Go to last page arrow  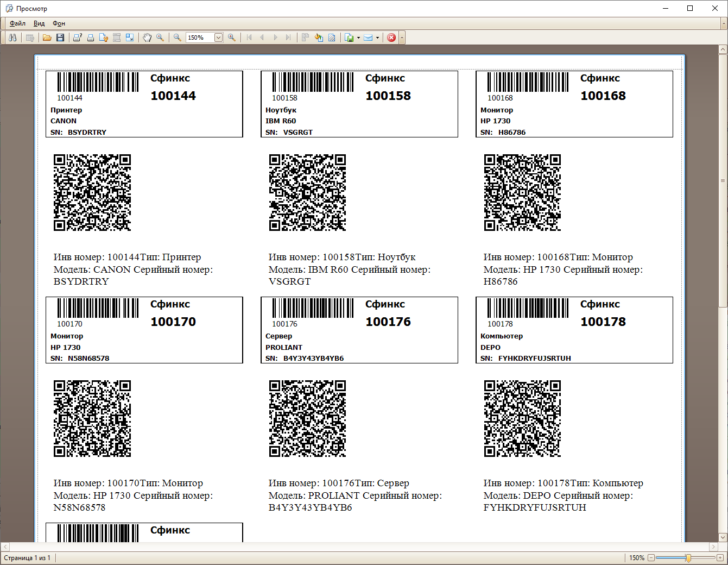[x=288, y=37]
